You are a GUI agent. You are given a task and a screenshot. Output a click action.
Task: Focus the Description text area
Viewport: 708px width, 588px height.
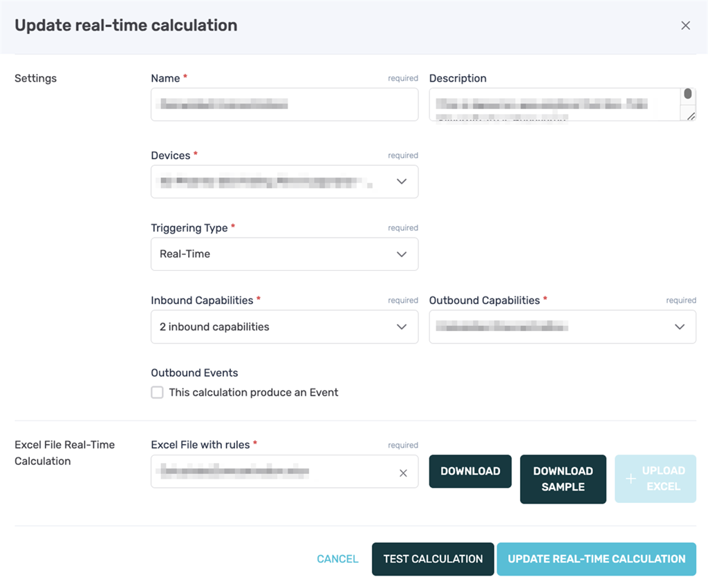pos(555,104)
